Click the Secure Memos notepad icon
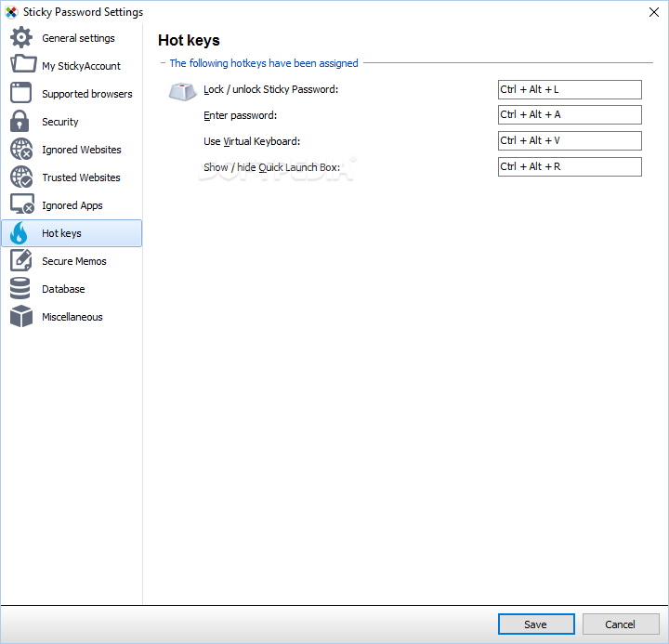Screen dimensions: 669x644 pyautogui.click(x=21, y=260)
